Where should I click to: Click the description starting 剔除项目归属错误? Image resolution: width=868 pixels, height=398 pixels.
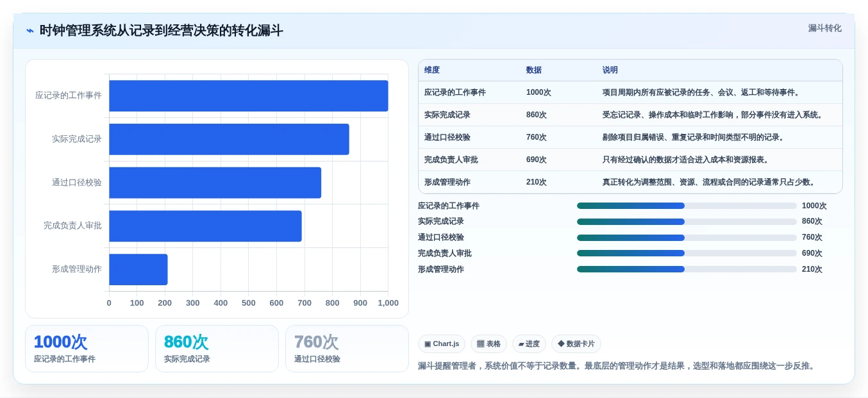click(x=694, y=137)
